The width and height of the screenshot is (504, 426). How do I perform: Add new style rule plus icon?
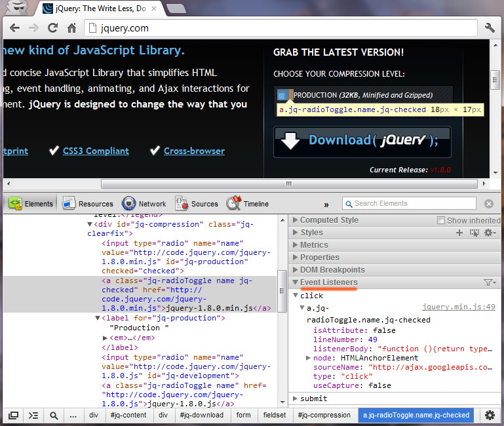459,233
